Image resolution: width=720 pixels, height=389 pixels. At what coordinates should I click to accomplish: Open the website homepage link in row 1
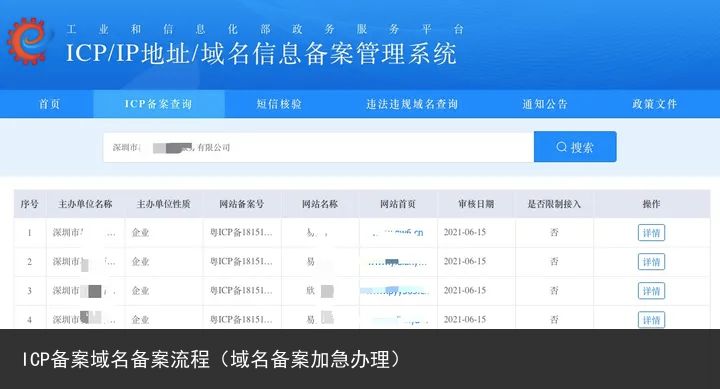click(398, 233)
